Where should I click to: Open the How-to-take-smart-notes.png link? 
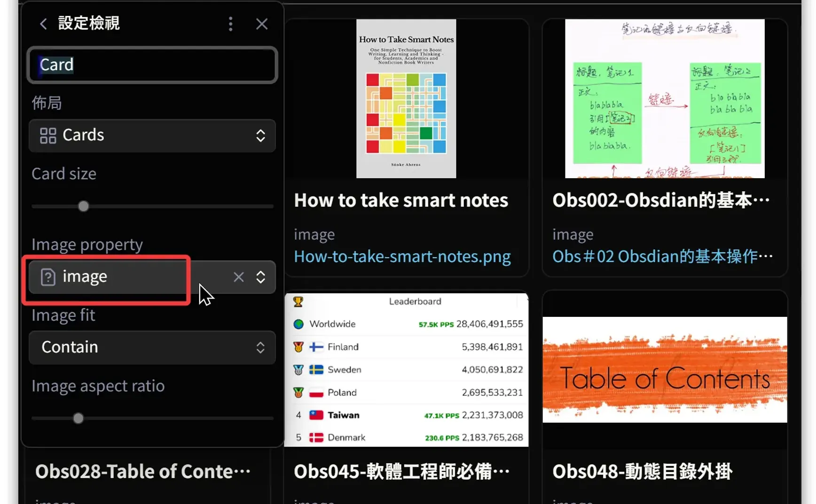(x=401, y=256)
